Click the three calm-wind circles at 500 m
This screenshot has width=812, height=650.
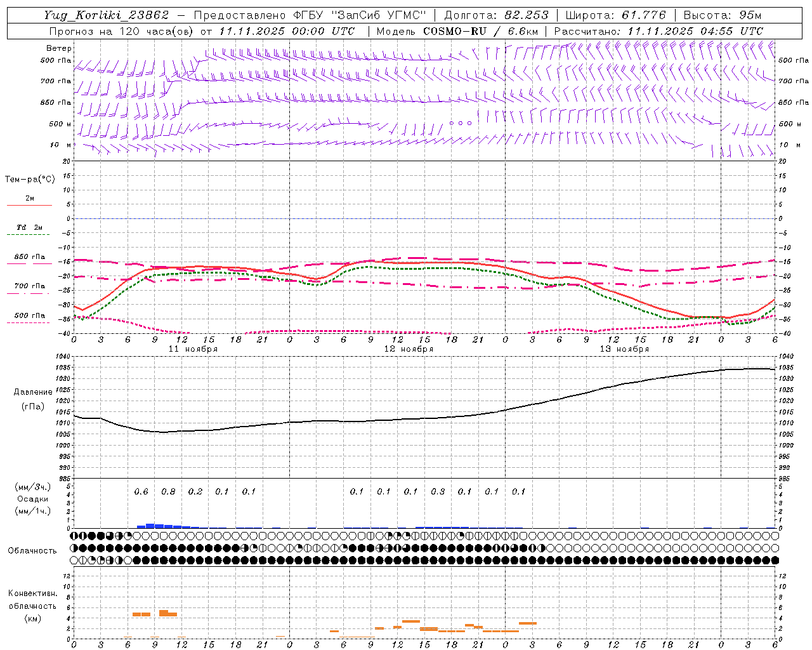pyautogui.click(x=461, y=123)
